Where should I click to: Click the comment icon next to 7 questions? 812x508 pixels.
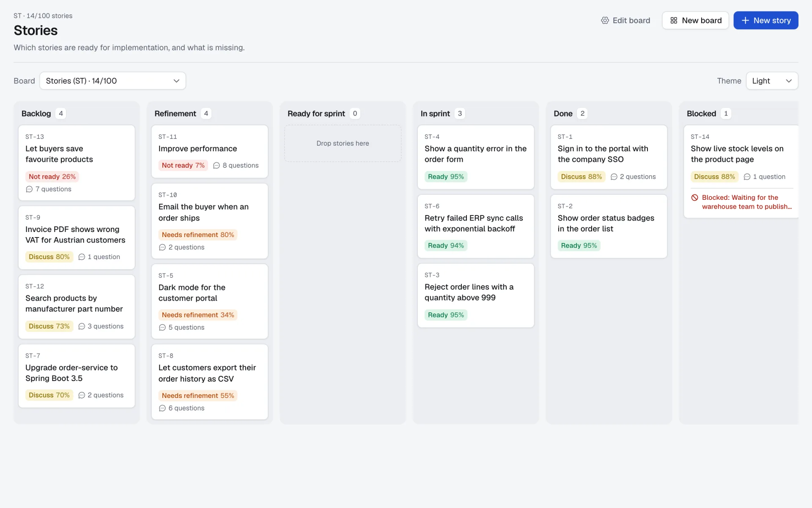(x=29, y=189)
